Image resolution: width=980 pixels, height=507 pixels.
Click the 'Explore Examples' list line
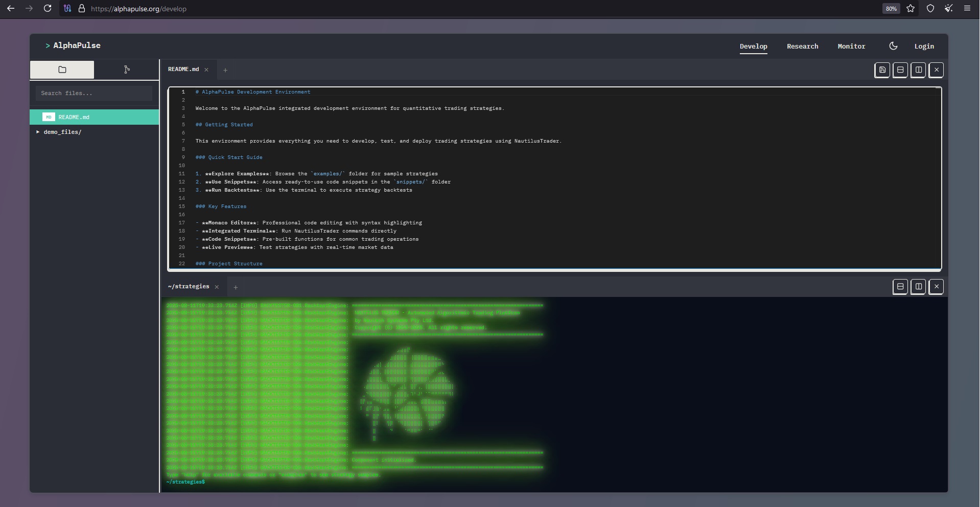(x=316, y=174)
